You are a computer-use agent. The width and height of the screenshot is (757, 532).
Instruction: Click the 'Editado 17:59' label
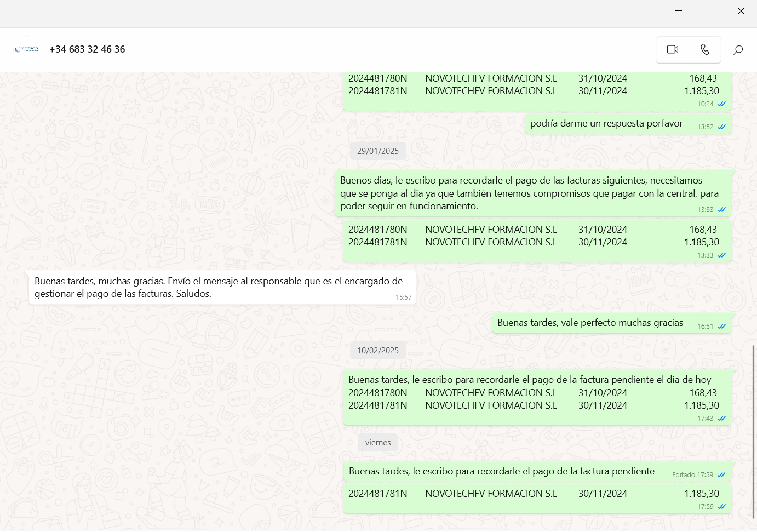692,475
